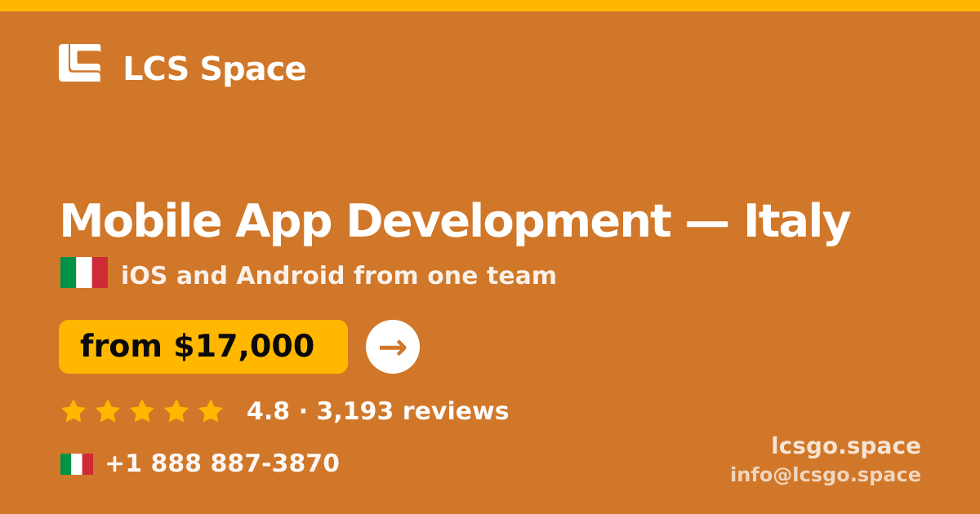Click the info@lcsgo.space email address
Viewport: 980px width, 514px height.
pos(826,475)
